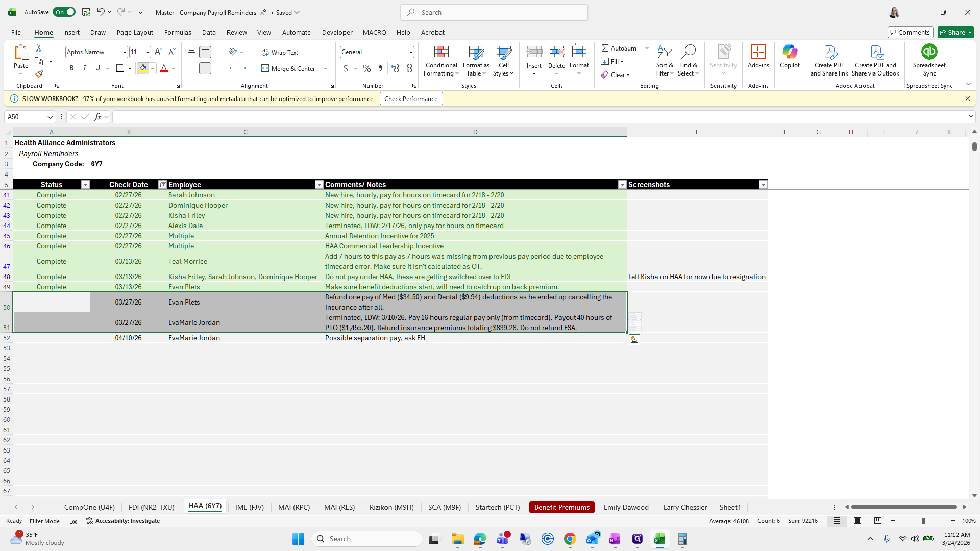Click the Paste Options icon near row 52
The width and height of the screenshot is (980, 551).
click(634, 340)
